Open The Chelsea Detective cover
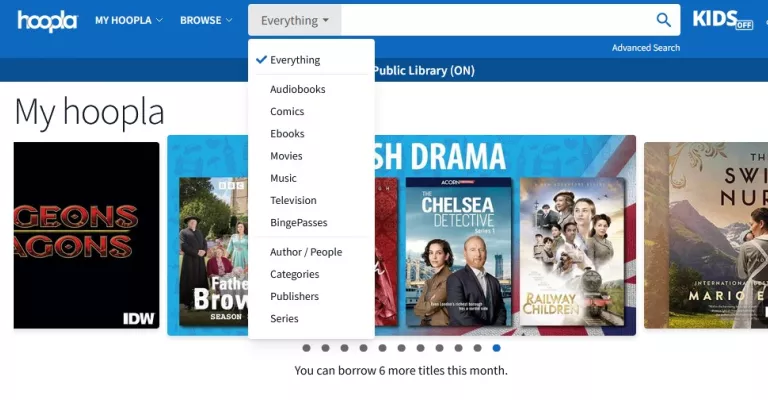Image resolution: width=768 pixels, height=400 pixels. tap(458, 252)
